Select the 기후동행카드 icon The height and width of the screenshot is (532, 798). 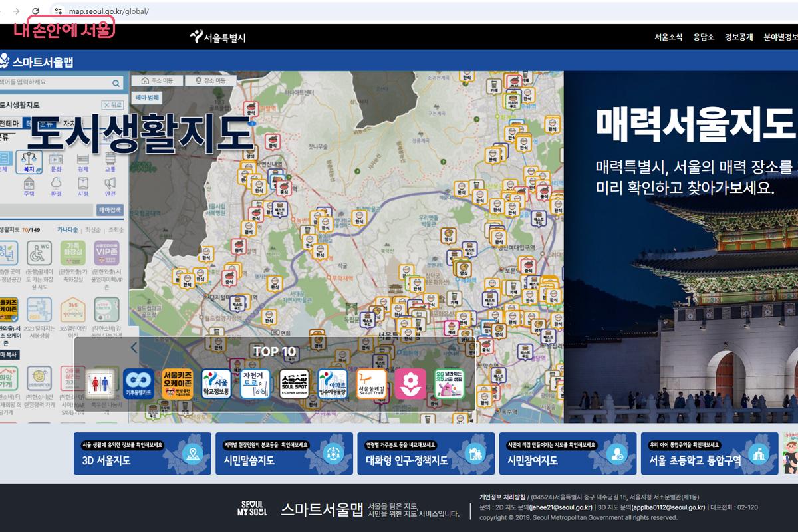point(139,384)
